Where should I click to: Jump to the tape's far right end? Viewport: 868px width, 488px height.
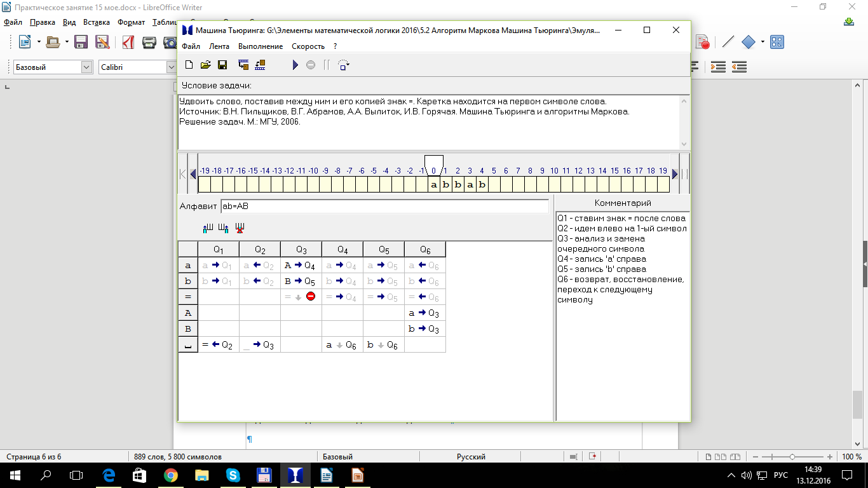point(684,174)
